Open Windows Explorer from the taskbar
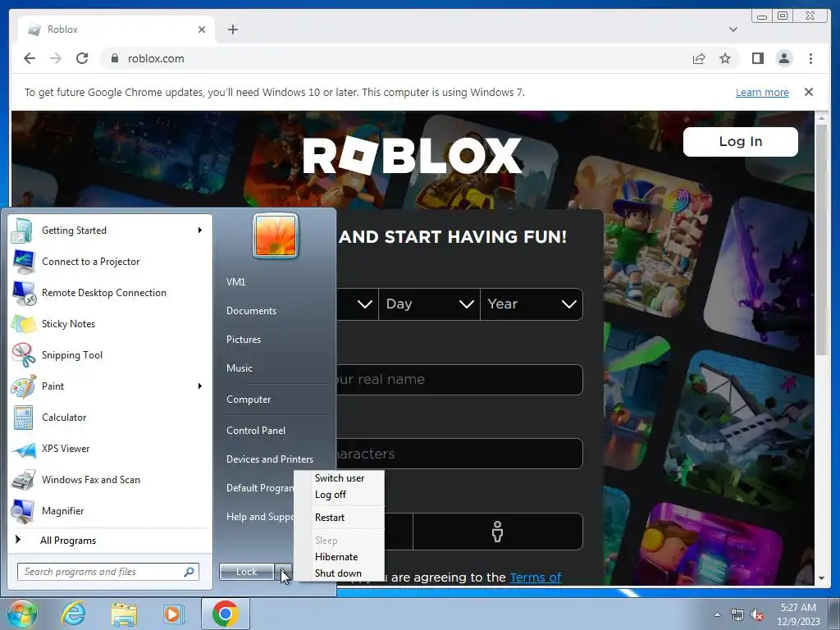The height and width of the screenshot is (630, 840). (124, 614)
